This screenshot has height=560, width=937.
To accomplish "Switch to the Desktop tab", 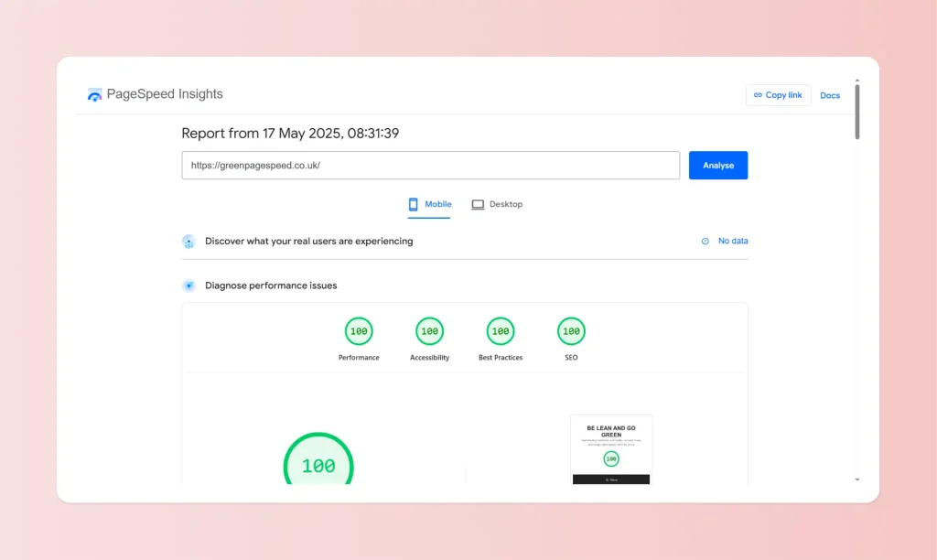I will (498, 204).
